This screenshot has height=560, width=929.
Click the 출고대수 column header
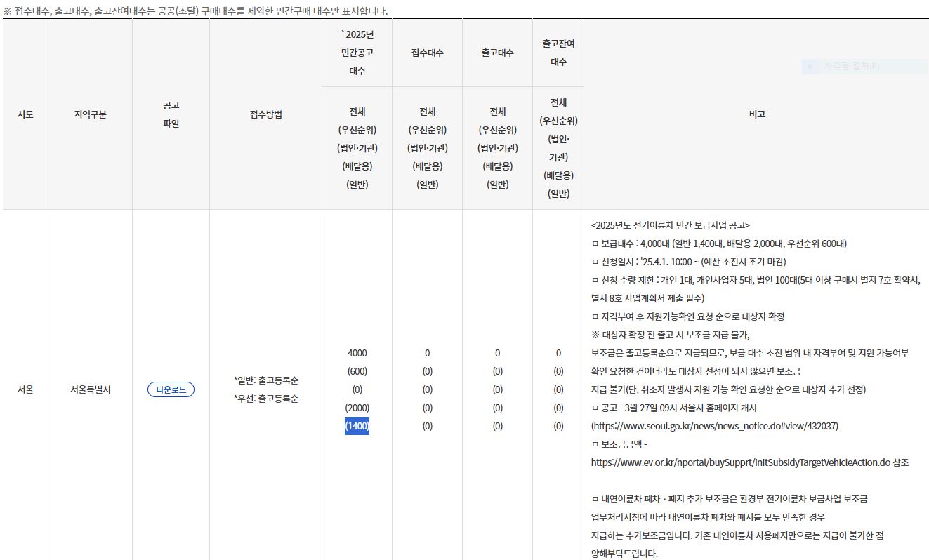coord(497,52)
